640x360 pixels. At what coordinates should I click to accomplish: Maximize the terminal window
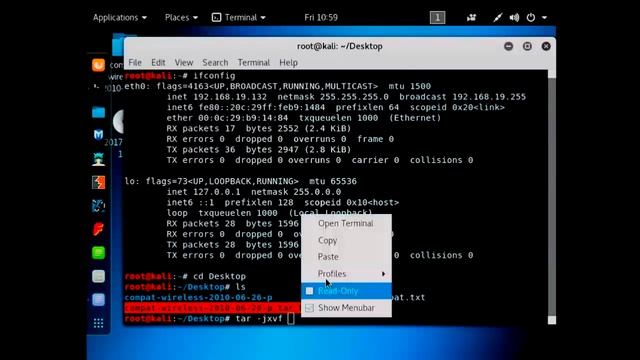click(527, 46)
